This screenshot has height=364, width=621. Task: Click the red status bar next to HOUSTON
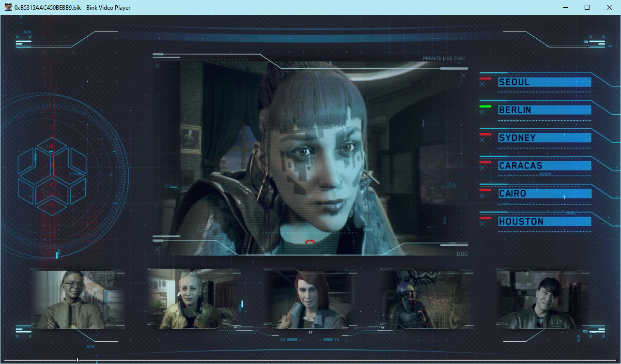(485, 218)
